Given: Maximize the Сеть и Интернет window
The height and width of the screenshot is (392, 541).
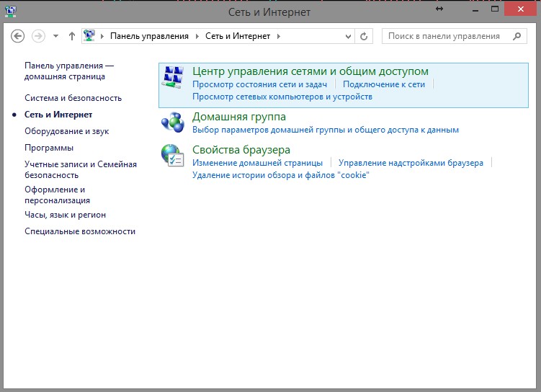Looking at the screenshot, I should pyautogui.click(x=495, y=9).
